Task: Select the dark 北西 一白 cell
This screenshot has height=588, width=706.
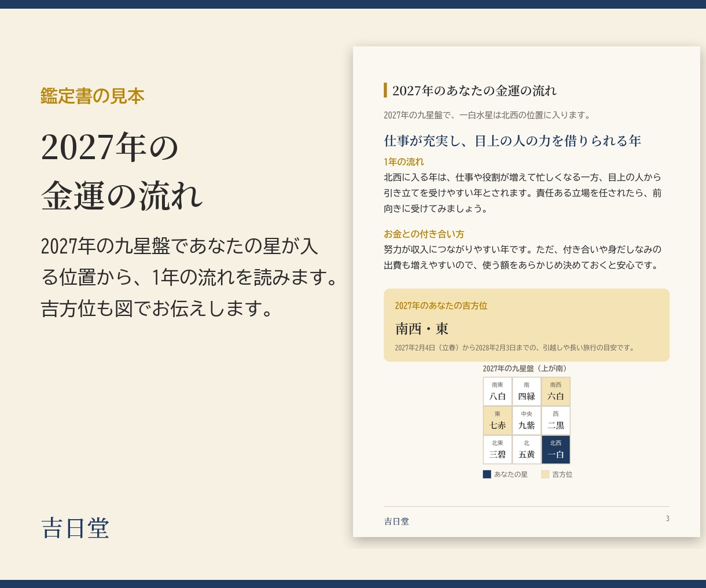Action: pyautogui.click(x=556, y=449)
